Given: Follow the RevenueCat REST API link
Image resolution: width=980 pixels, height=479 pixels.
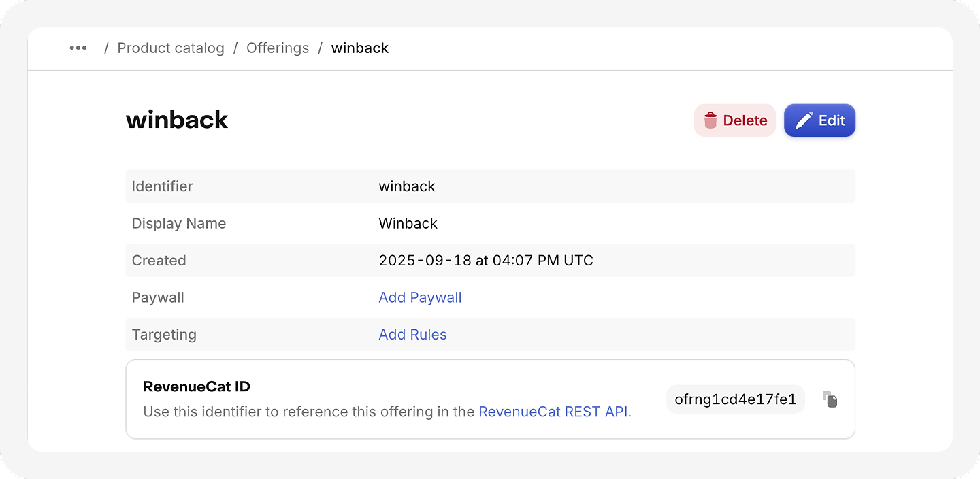Looking at the screenshot, I should (553, 412).
